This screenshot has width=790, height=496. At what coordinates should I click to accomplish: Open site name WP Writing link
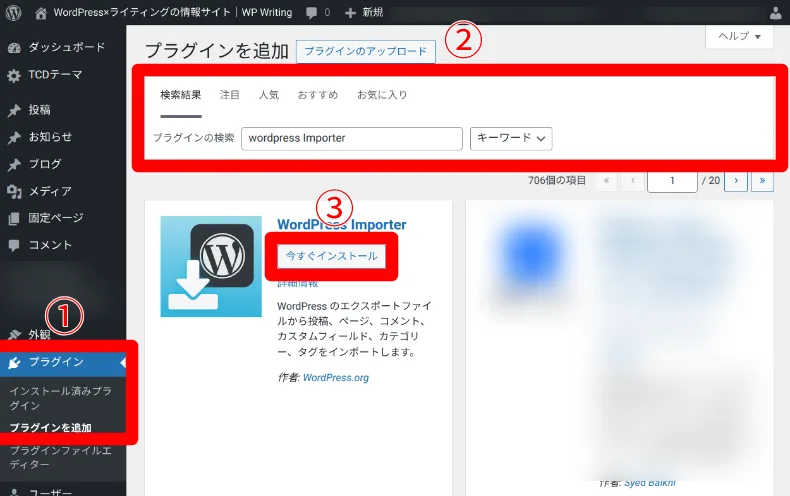click(x=173, y=13)
